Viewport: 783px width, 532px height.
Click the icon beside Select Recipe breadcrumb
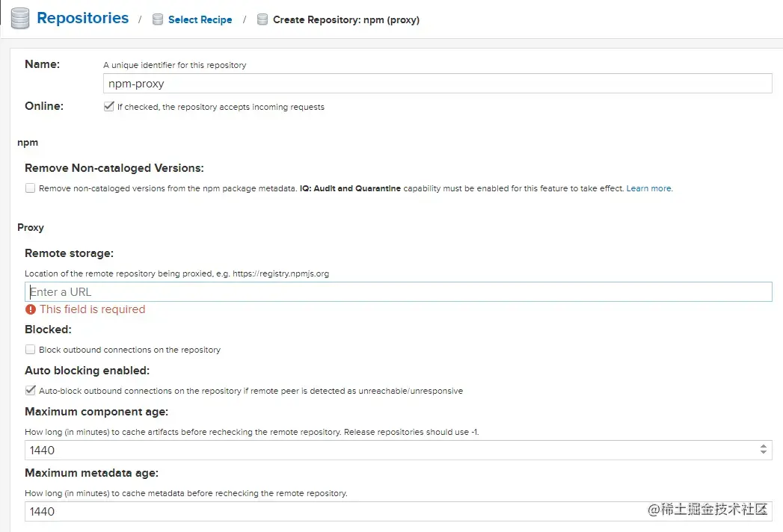click(158, 20)
